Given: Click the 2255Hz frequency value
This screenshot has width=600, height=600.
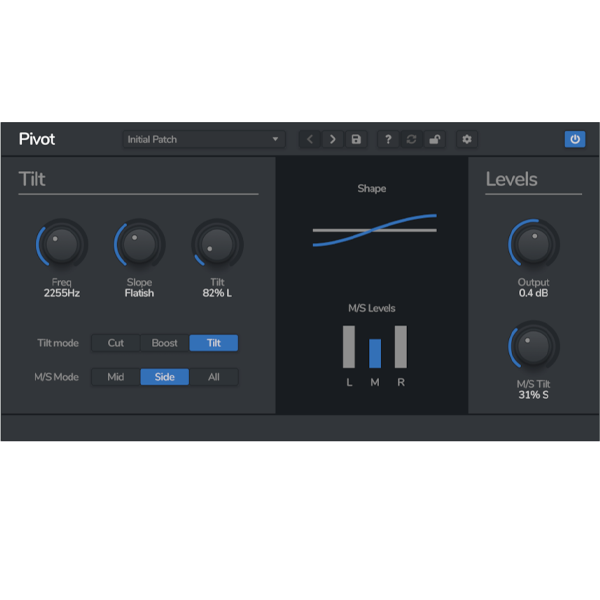Looking at the screenshot, I should [62, 293].
